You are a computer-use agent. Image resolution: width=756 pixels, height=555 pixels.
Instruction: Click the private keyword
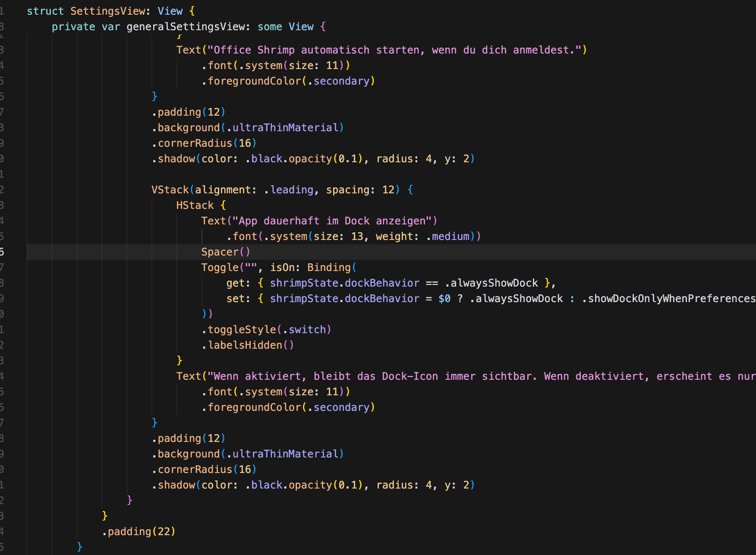coord(73,27)
